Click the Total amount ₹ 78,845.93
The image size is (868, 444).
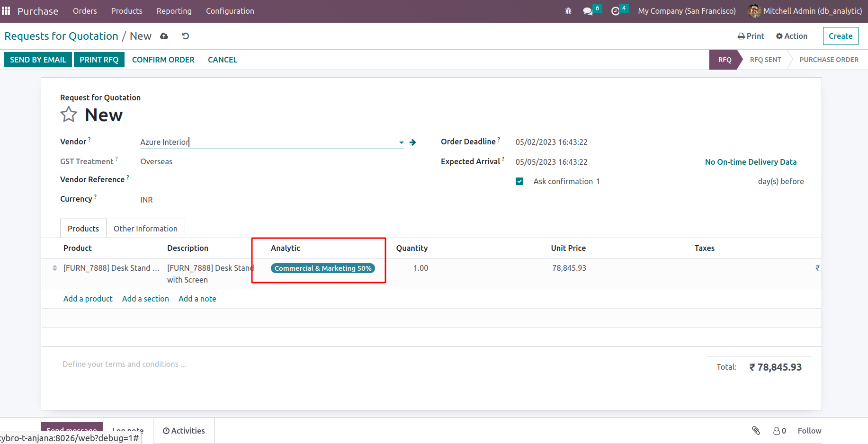click(775, 367)
